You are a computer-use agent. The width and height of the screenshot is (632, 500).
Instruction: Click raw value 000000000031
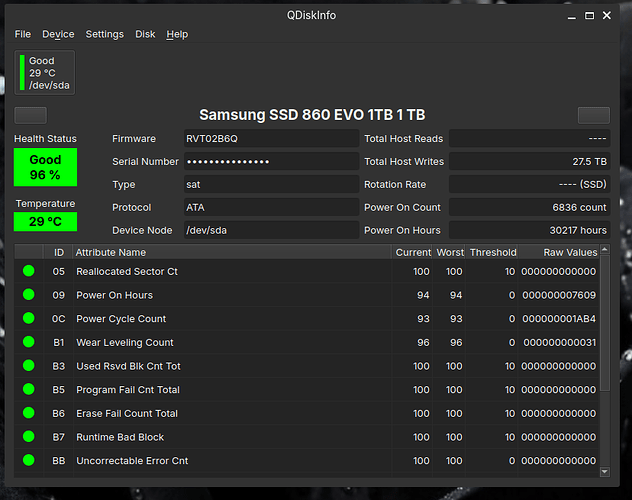coord(559,342)
